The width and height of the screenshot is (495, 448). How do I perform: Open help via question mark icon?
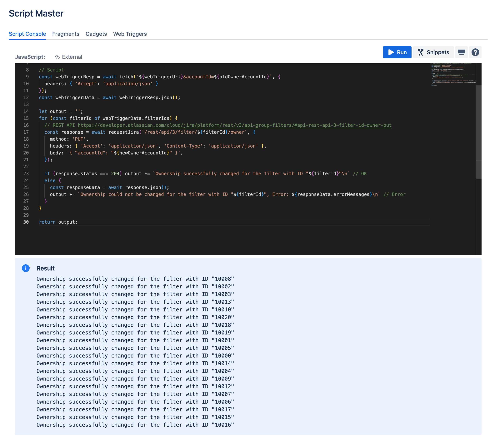click(x=475, y=52)
